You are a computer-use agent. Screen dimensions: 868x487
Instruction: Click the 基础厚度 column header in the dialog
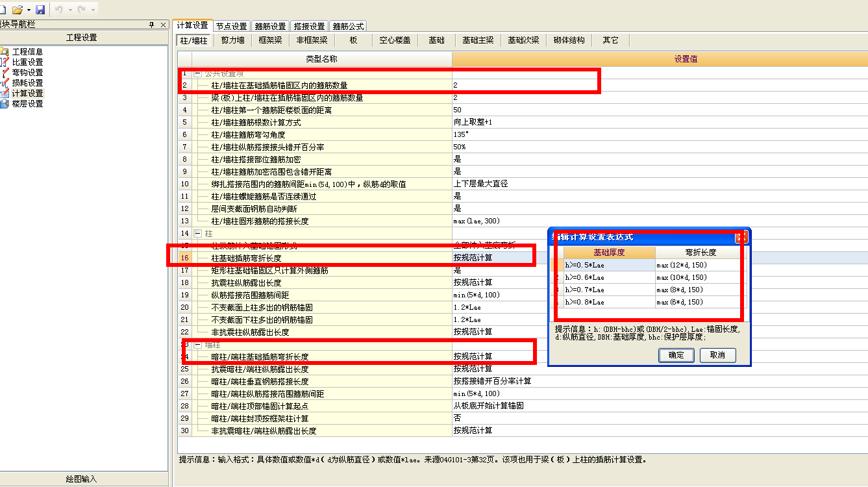(609, 253)
